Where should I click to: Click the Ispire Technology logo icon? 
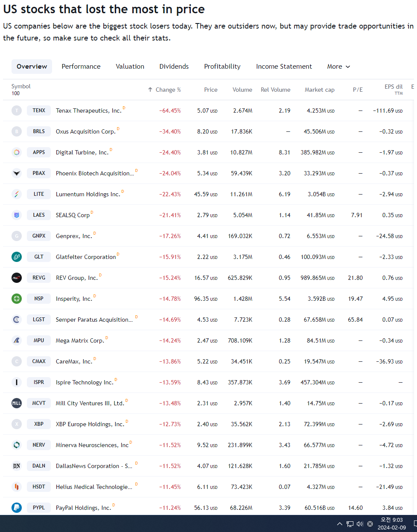point(17,382)
